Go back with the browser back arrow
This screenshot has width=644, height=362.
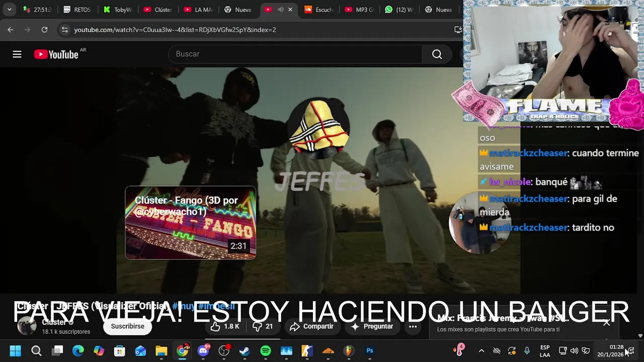tap(11, 30)
